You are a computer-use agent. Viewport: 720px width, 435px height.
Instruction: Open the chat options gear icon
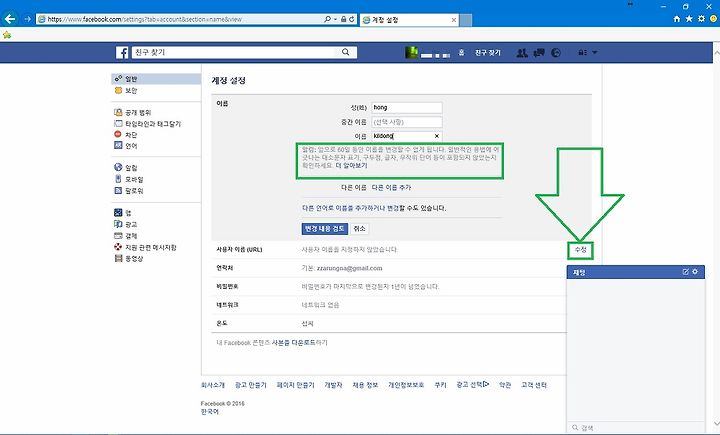695,272
